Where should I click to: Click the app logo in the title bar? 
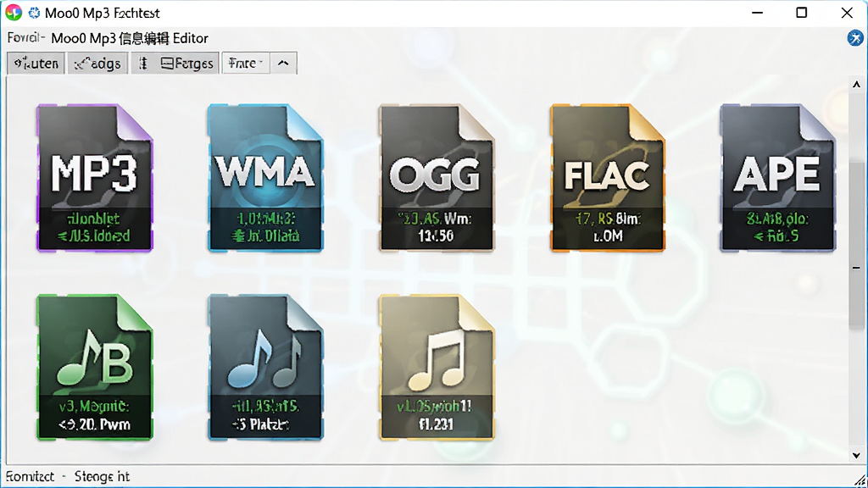[14, 13]
